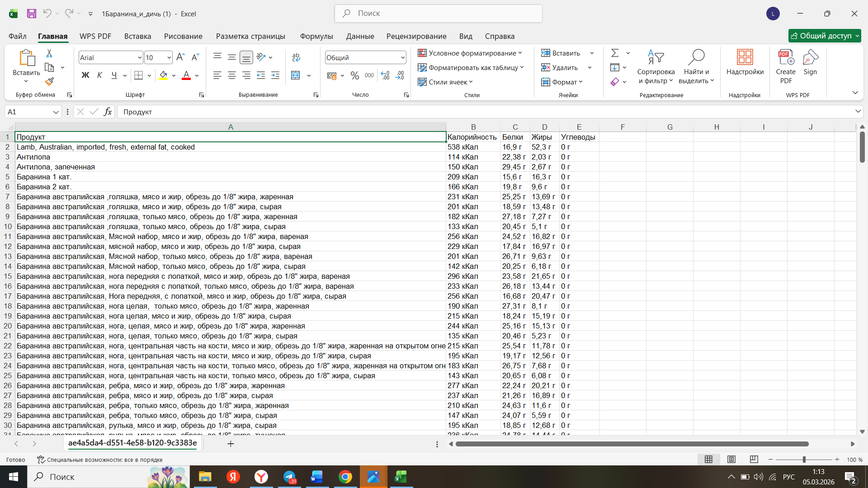Open the Вставка ribbon tab
The image size is (868, 488).
click(x=138, y=36)
